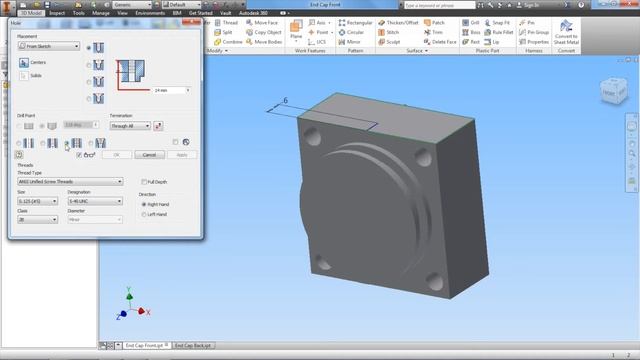Select the Thread tool in Modify panel

226,23
